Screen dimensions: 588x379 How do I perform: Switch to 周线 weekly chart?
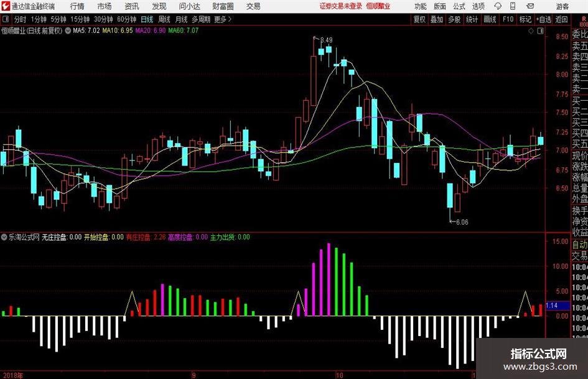(164, 19)
